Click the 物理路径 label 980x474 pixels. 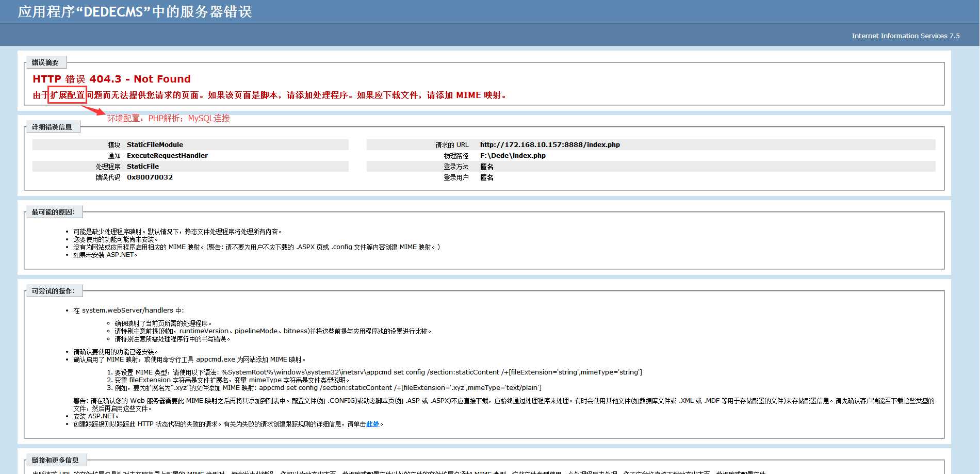(456, 156)
